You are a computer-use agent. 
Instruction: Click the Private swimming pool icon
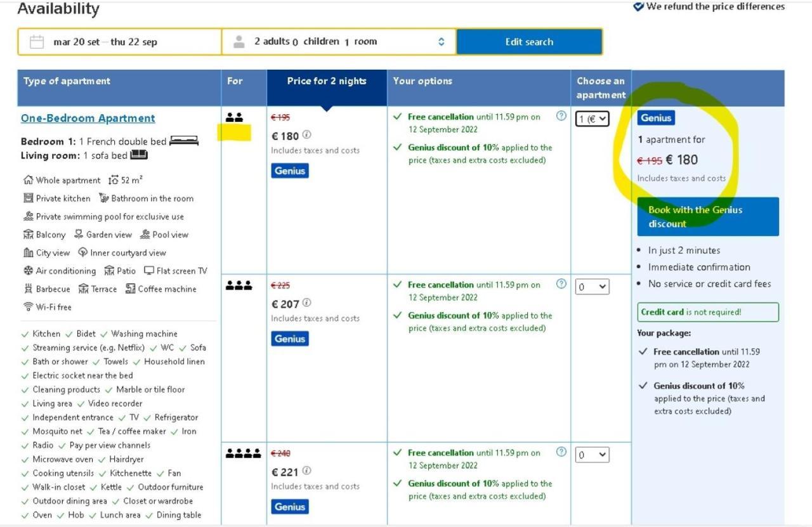pyautogui.click(x=28, y=216)
